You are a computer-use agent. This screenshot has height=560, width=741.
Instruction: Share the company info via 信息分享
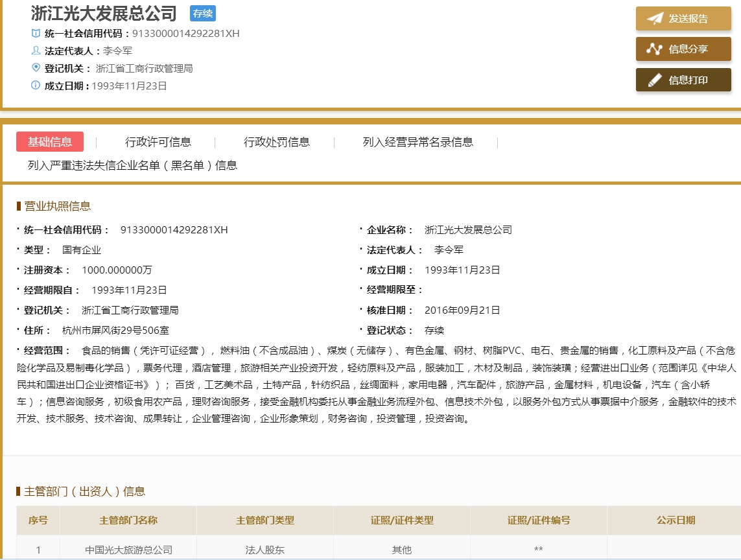pyautogui.click(x=683, y=49)
